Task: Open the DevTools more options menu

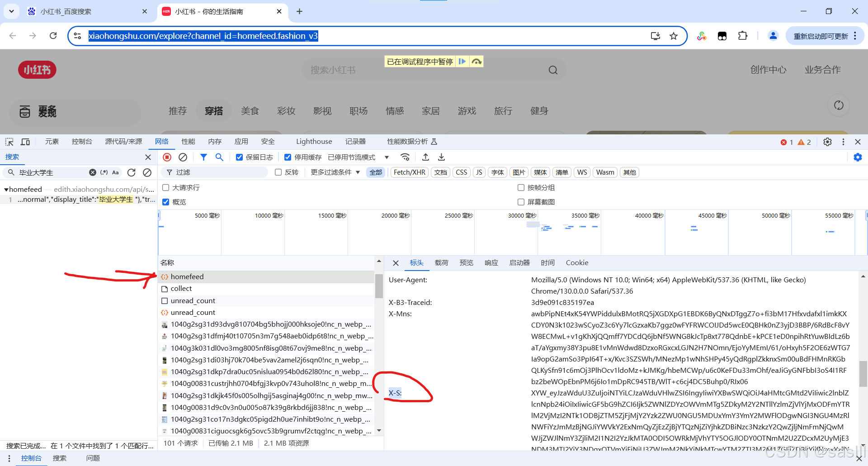Action: tap(843, 142)
